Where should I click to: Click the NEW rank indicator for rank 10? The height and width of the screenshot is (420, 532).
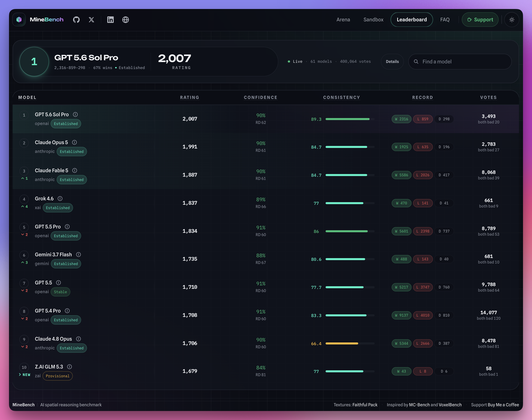(24, 375)
